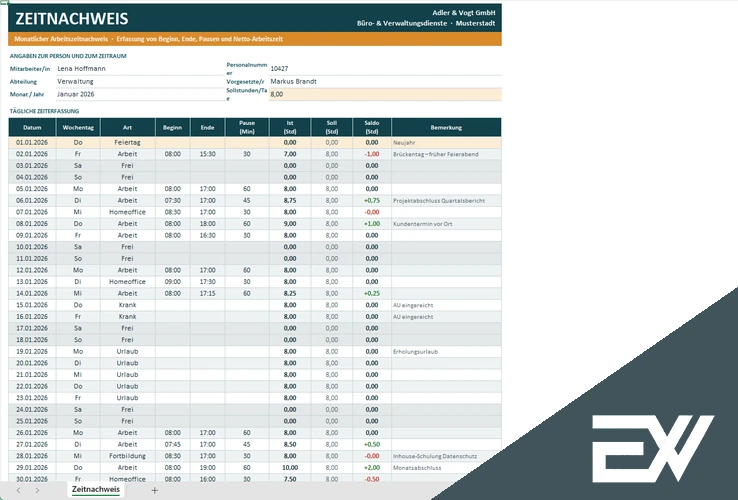Select the Monat / Jahr value Januar 2026
The height and width of the screenshot is (500, 738).
coord(140,94)
